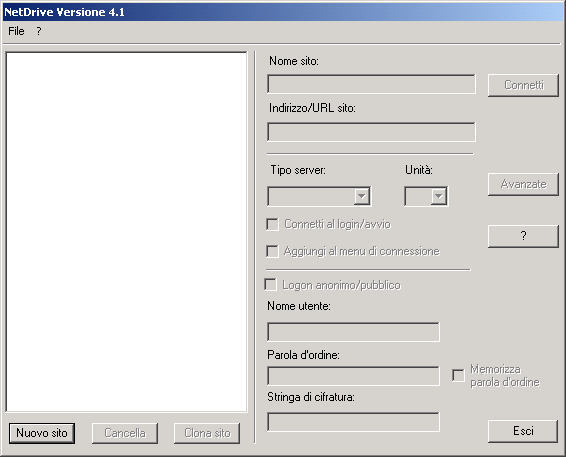
Task: Toggle Aggiungi al menu di connessione checkbox
Action: click(273, 251)
